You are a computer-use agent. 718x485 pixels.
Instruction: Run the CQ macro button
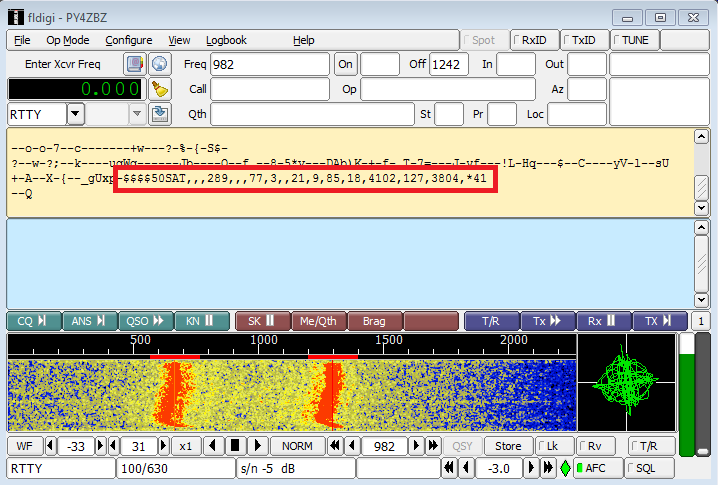click(32, 321)
